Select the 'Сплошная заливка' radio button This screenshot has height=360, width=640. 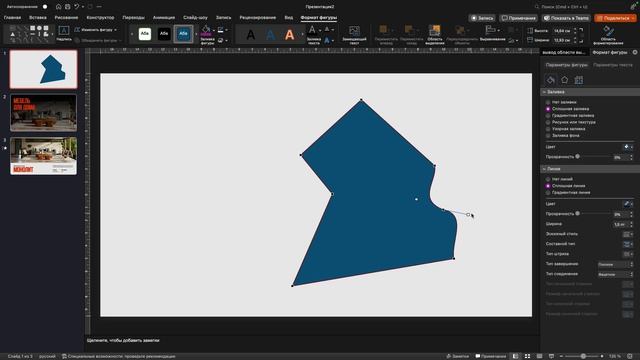click(548, 109)
